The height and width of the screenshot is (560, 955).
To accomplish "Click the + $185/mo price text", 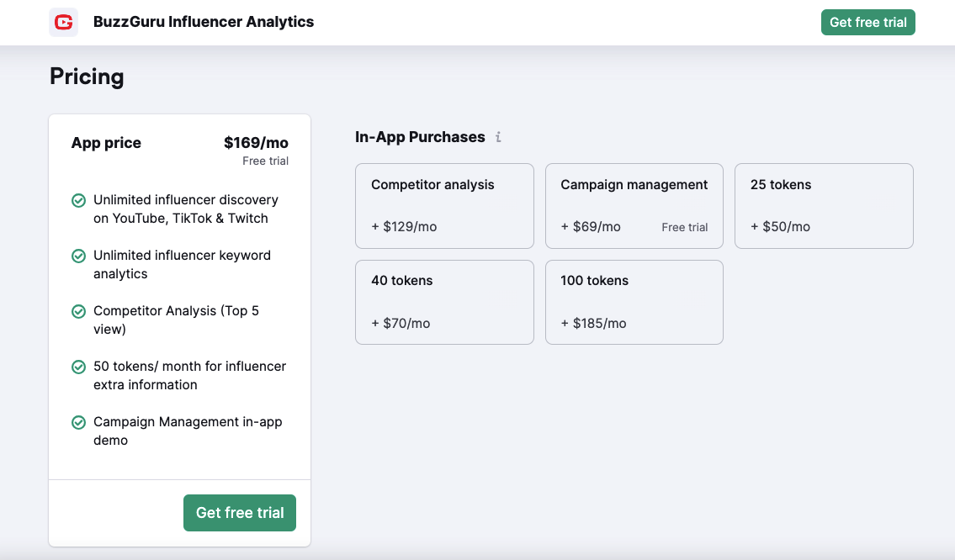I will (x=593, y=324).
